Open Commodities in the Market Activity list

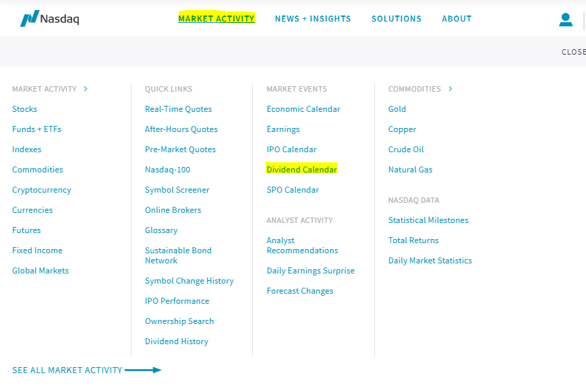(x=37, y=170)
